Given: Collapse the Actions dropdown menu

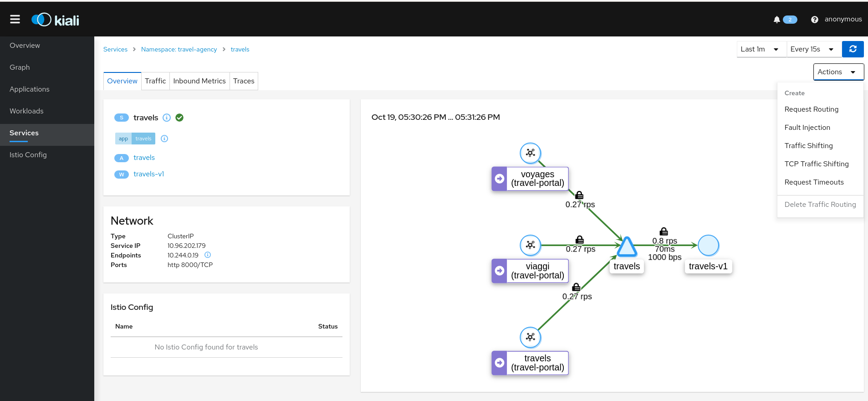Looking at the screenshot, I should [x=838, y=72].
